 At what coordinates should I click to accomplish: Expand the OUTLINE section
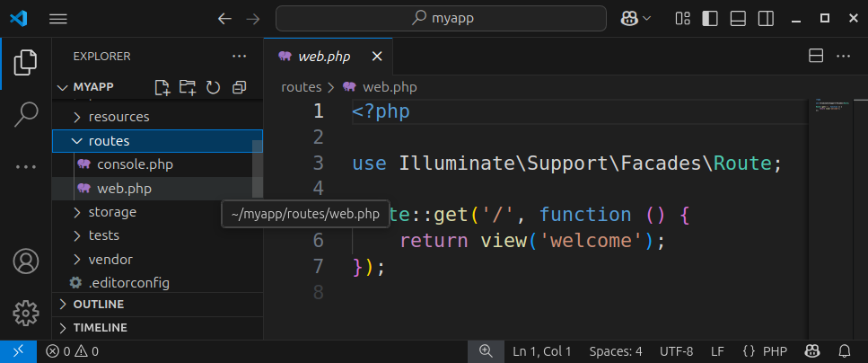coord(158,305)
